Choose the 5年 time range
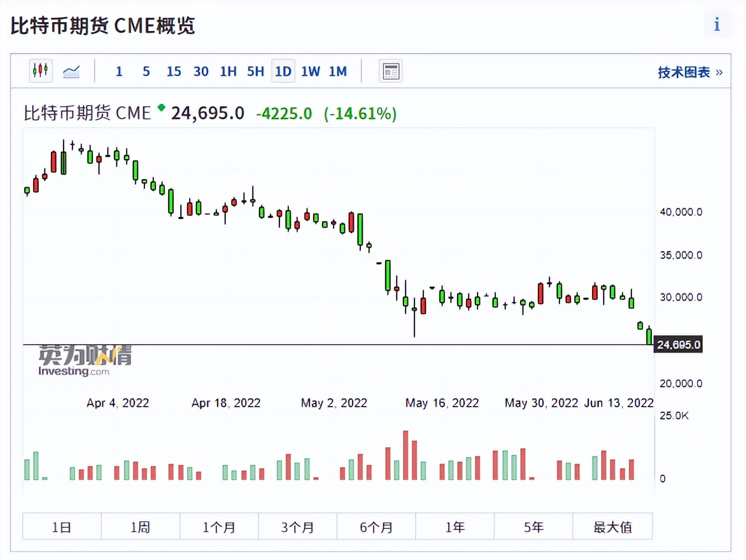 [533, 526]
